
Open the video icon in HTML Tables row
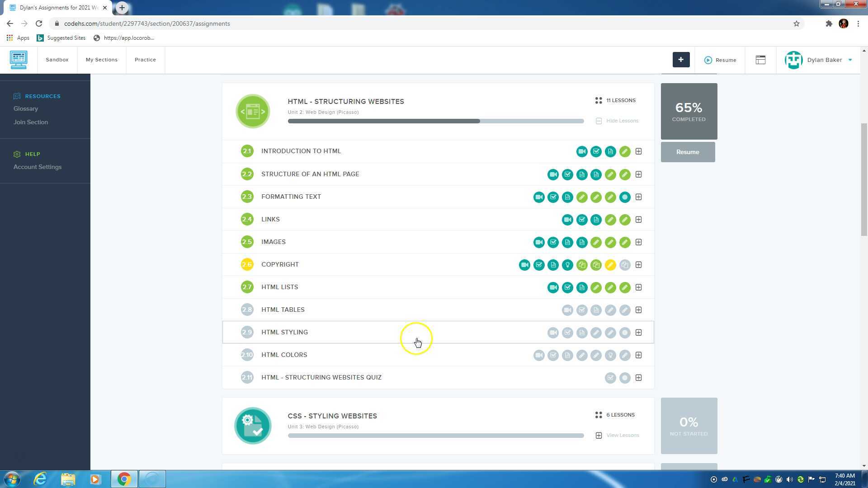567,310
